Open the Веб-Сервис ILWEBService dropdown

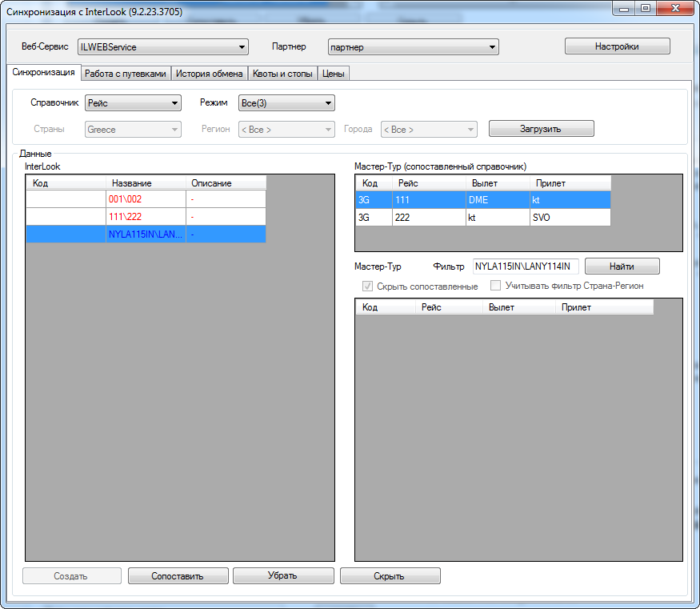coord(162,47)
